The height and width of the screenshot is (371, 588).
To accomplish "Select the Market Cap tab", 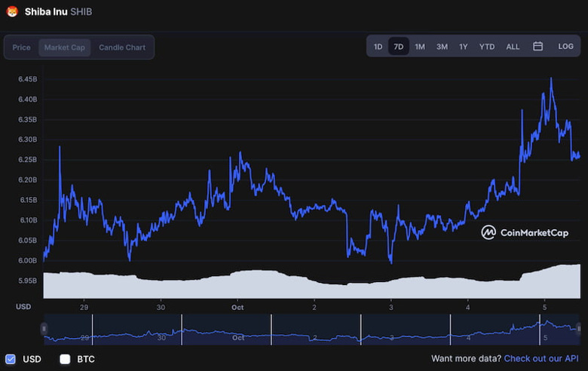I will click(x=65, y=48).
